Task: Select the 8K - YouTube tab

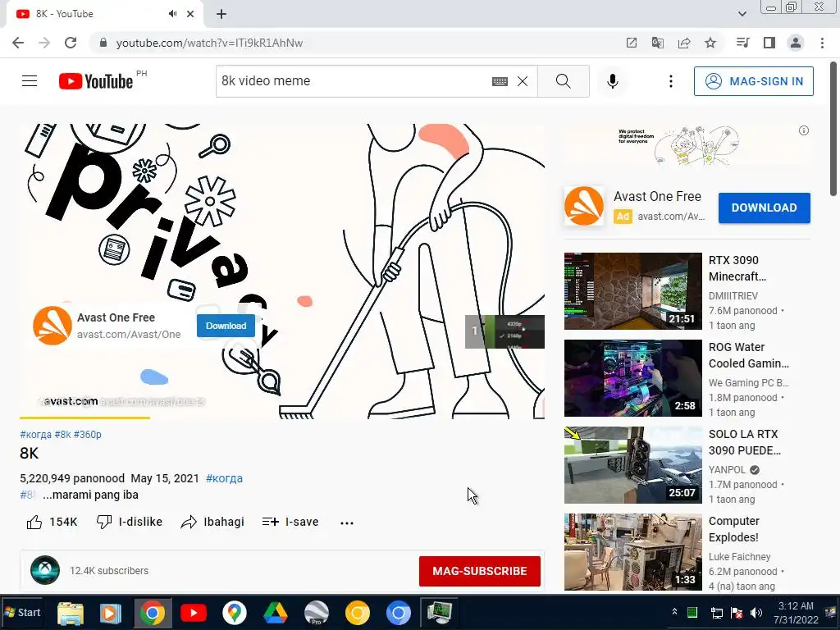Action: pyautogui.click(x=104, y=14)
